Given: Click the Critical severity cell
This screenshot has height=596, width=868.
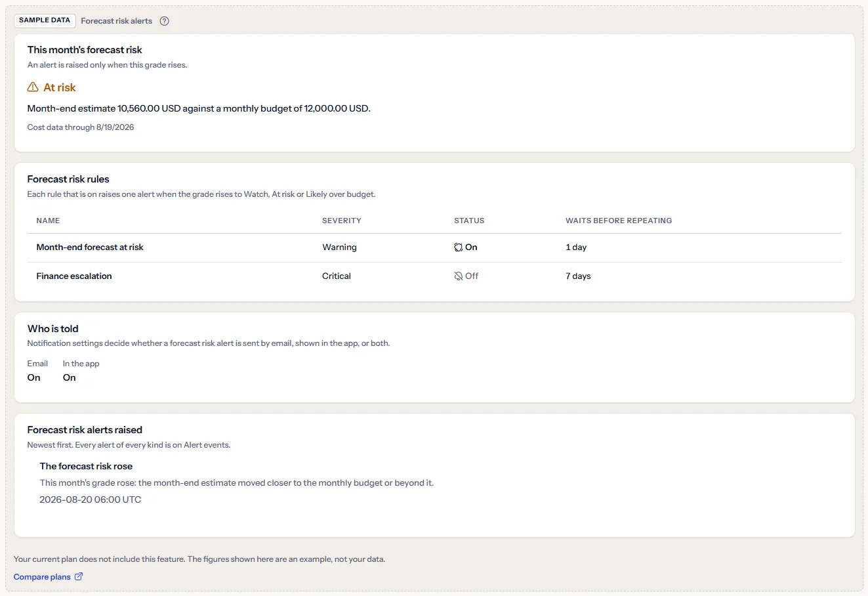Looking at the screenshot, I should pyautogui.click(x=337, y=276).
